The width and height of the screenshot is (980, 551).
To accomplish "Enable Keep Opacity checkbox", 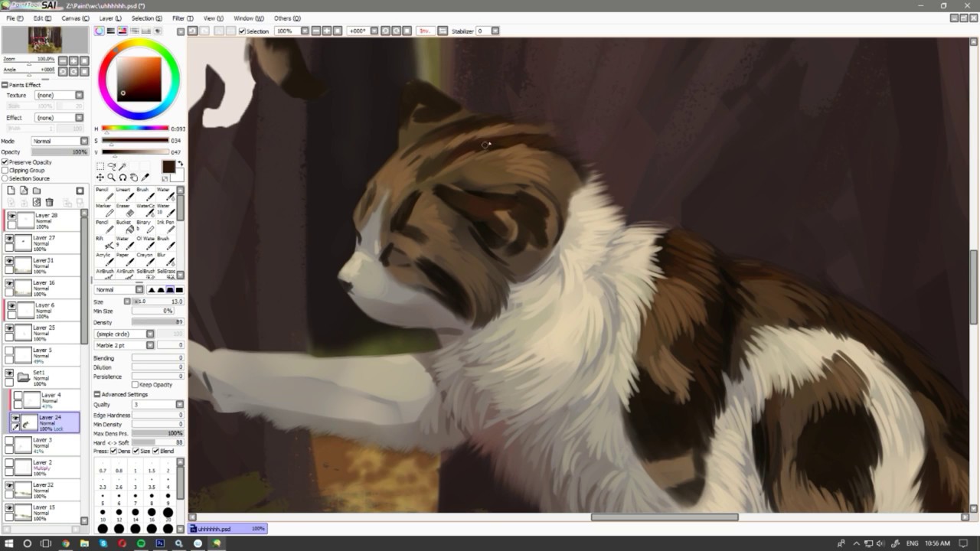I will 136,385.
